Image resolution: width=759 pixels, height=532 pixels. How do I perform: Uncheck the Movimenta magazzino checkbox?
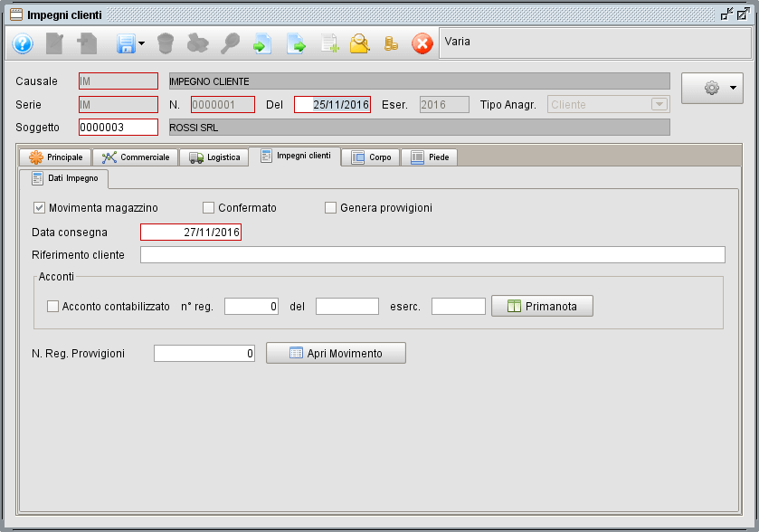pos(38,207)
